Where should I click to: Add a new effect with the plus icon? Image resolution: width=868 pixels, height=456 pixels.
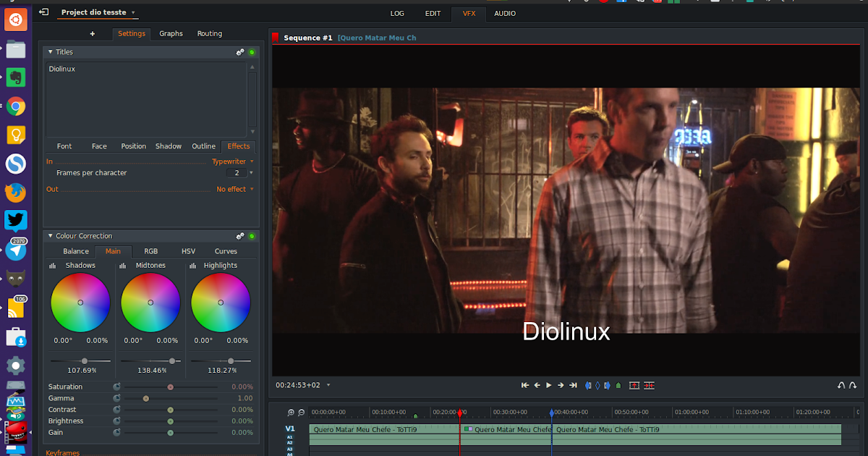point(93,33)
